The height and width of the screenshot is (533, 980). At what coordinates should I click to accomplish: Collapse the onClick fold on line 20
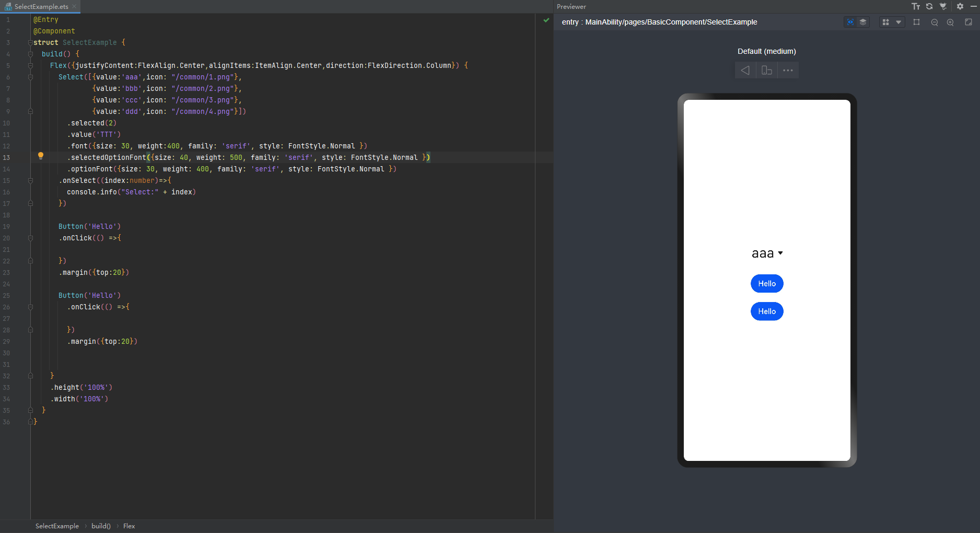click(x=30, y=238)
